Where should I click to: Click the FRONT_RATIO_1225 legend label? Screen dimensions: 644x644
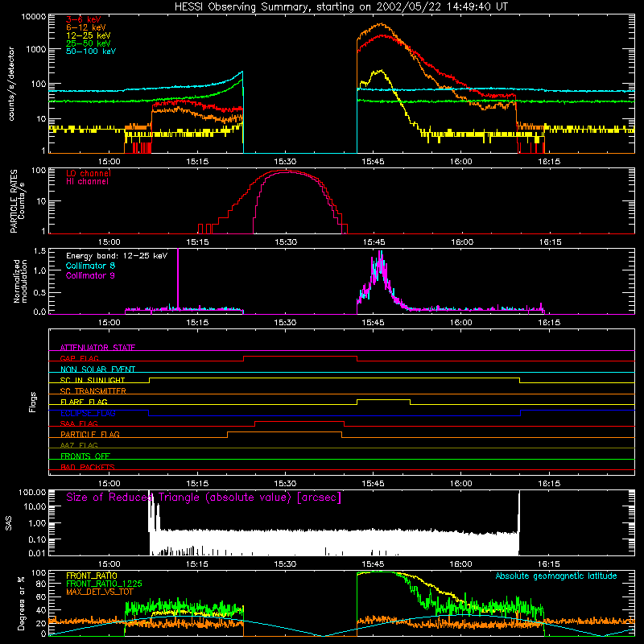point(104,584)
